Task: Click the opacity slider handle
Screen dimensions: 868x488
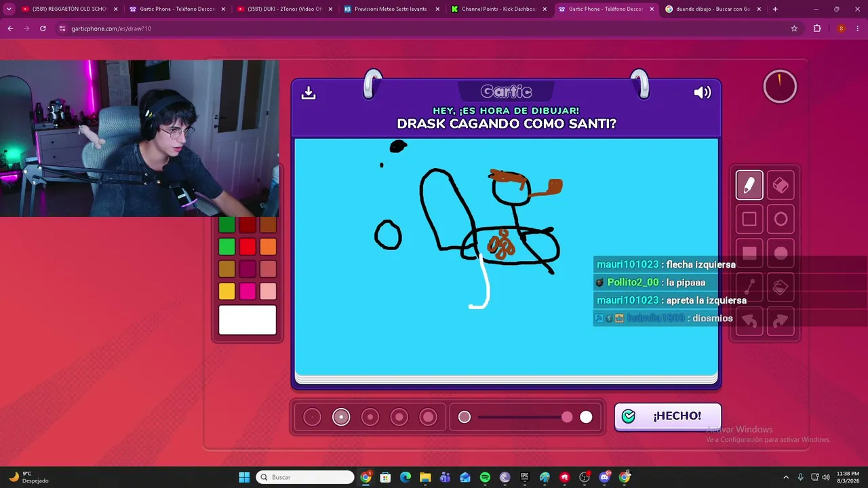Action: [x=567, y=418]
